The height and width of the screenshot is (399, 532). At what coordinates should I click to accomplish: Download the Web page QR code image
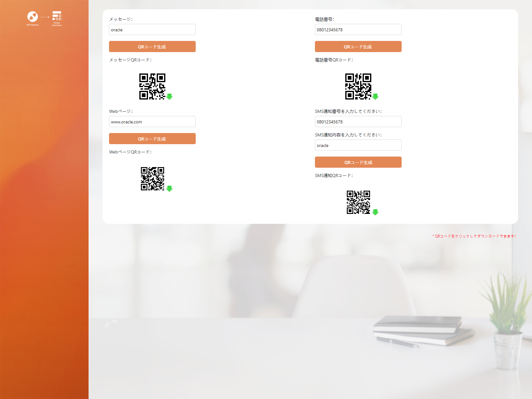(152, 179)
